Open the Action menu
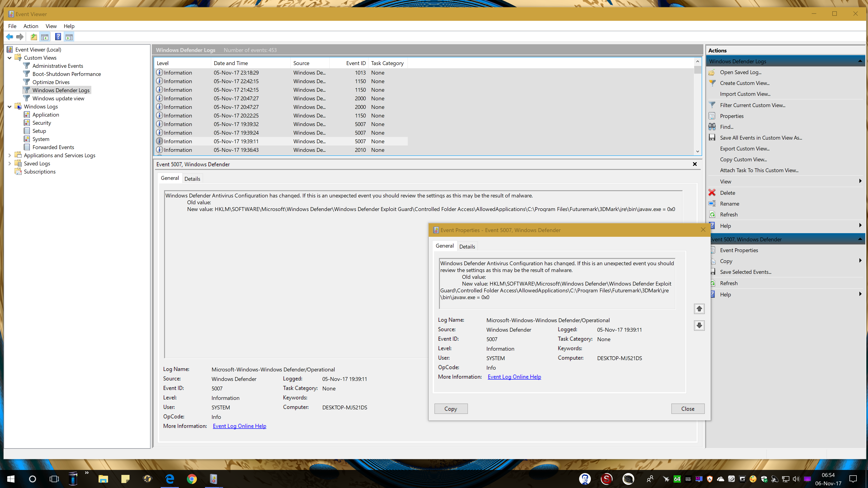Viewport: 868px width, 488px height. [31, 26]
